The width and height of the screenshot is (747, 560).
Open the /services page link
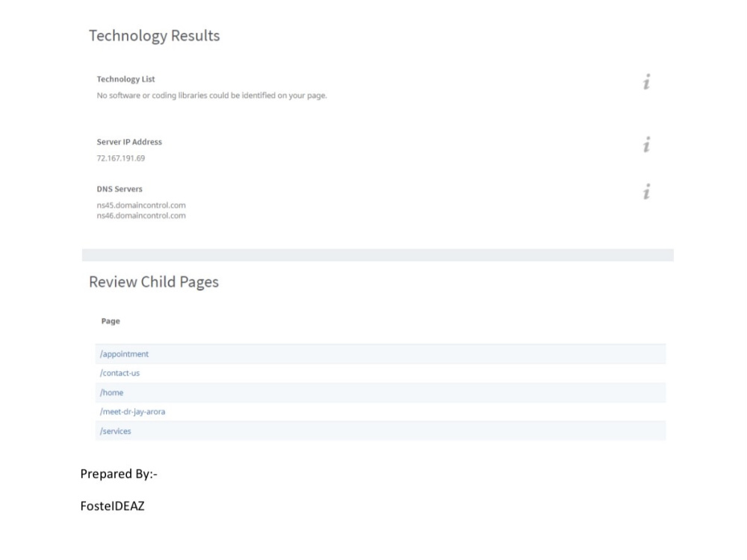coord(115,431)
